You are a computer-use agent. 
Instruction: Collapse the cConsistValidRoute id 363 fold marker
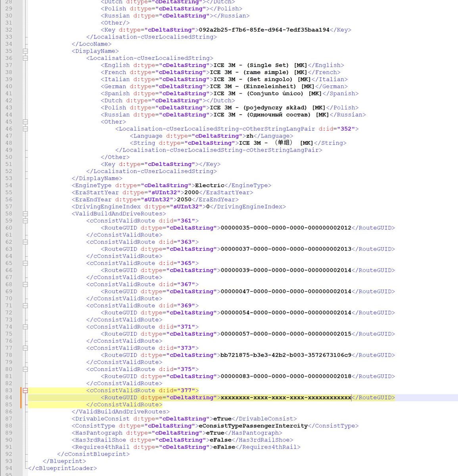click(25, 242)
